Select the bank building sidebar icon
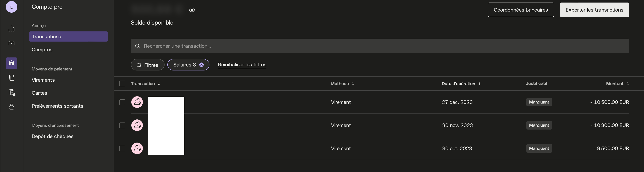The height and width of the screenshot is (172, 644). tap(12, 63)
